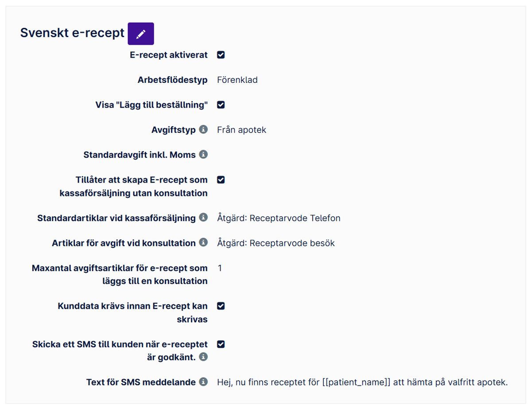Click info icon after 'är godkänt.' SMS label

[203, 357]
